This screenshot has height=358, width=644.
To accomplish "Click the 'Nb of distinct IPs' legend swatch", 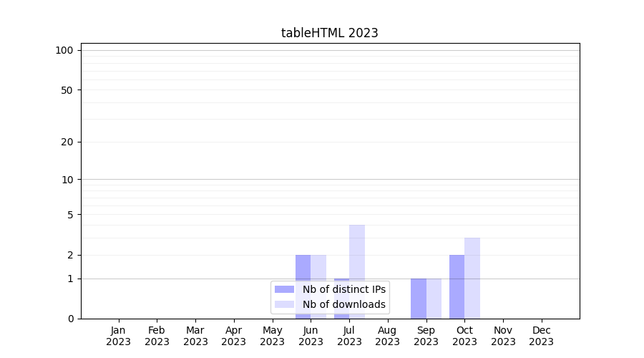I will coord(284,289).
